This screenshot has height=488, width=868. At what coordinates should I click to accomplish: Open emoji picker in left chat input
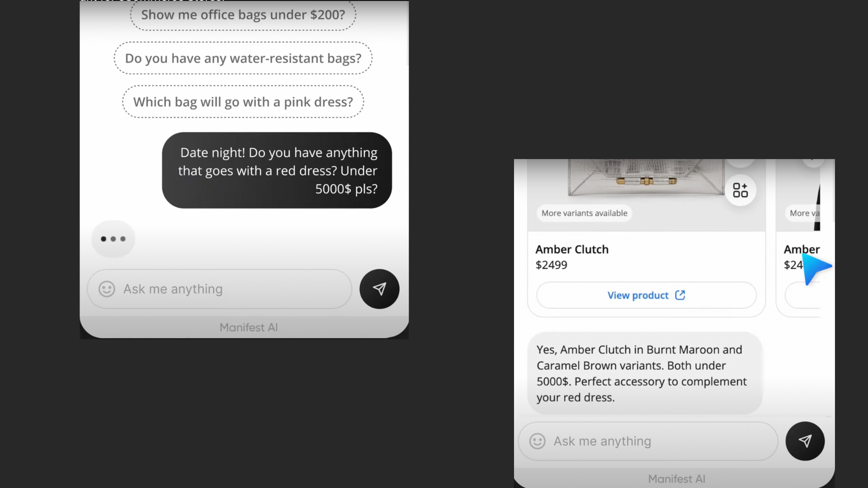[107, 289]
